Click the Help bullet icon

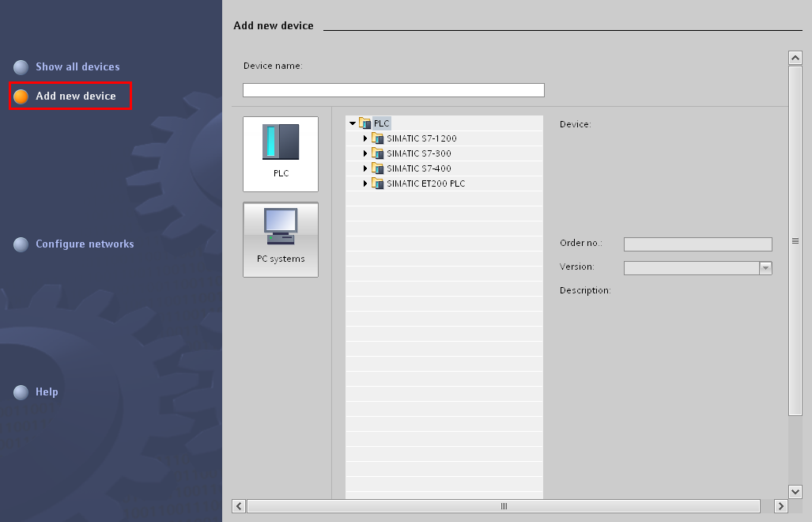click(21, 392)
